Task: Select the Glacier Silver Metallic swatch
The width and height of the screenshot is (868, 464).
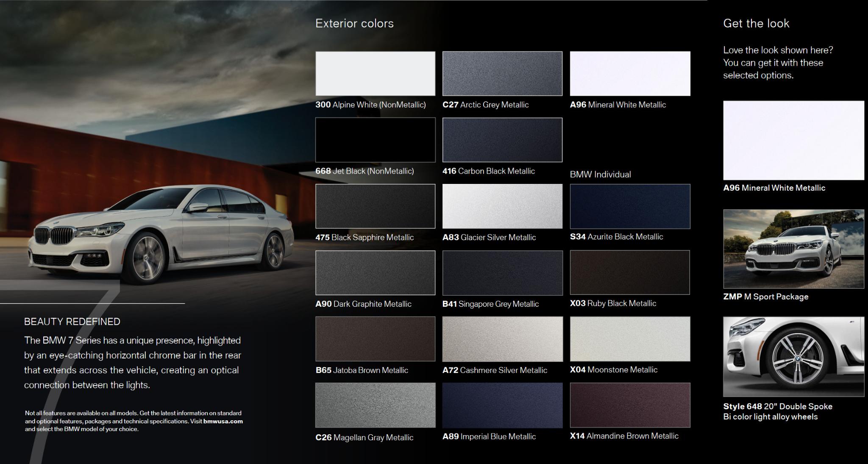Action: pyautogui.click(x=502, y=206)
